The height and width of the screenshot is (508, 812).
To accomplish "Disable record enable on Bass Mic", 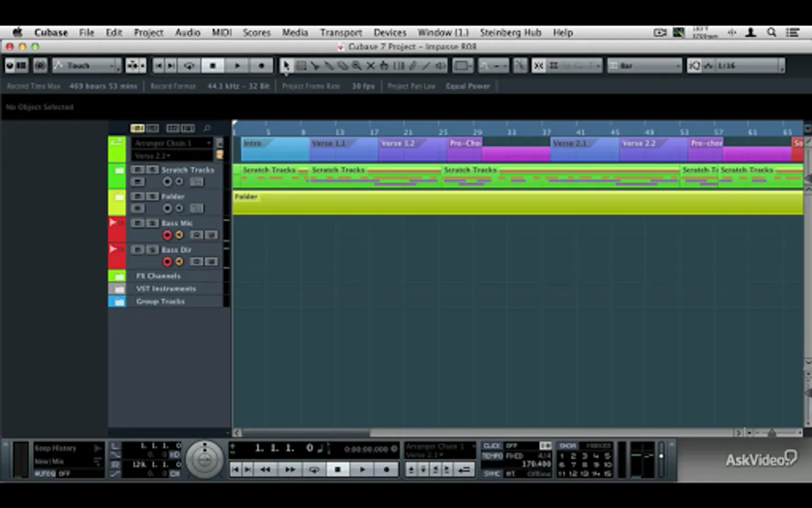I will [x=167, y=235].
